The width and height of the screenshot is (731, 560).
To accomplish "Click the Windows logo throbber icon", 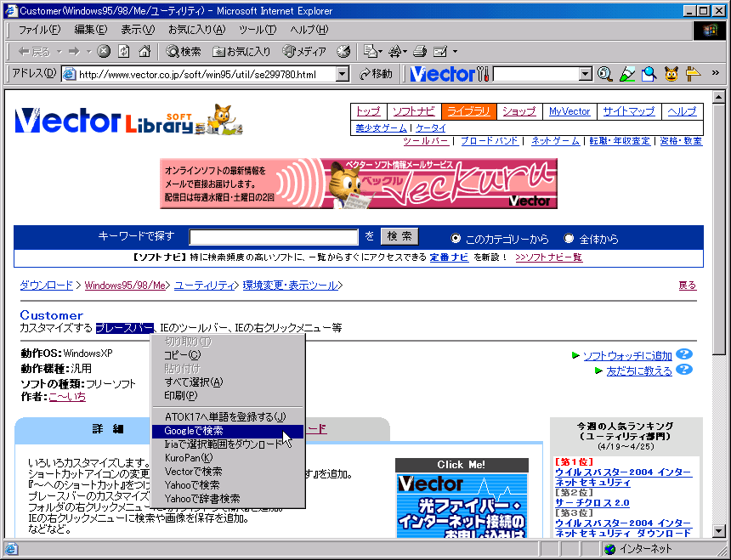I will [710, 31].
